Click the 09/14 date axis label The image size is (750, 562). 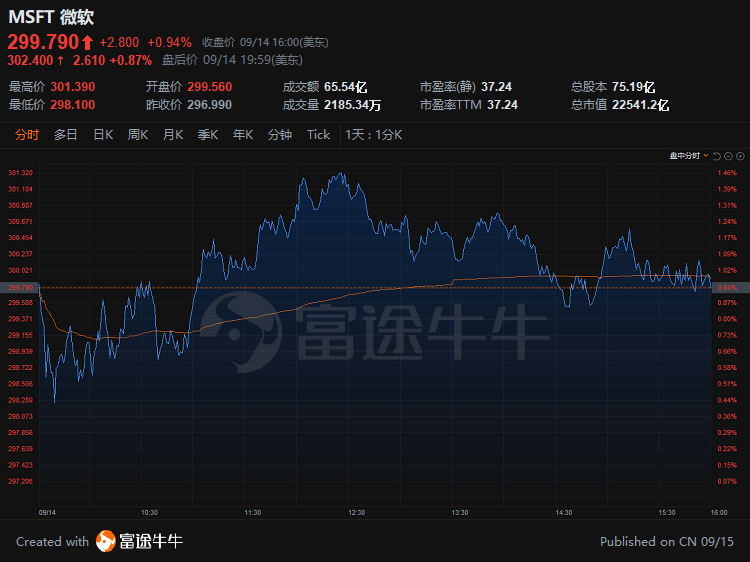47,512
